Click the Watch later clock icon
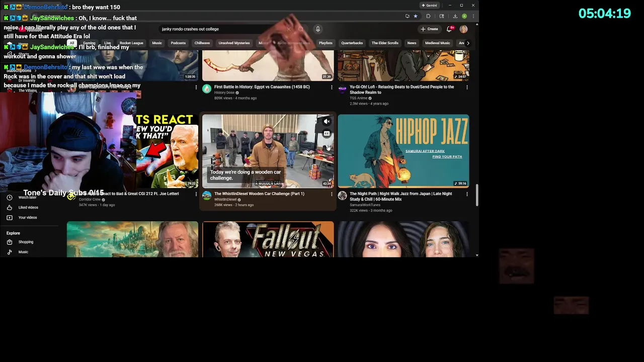This screenshot has width=644, height=362. pyautogui.click(x=10, y=198)
